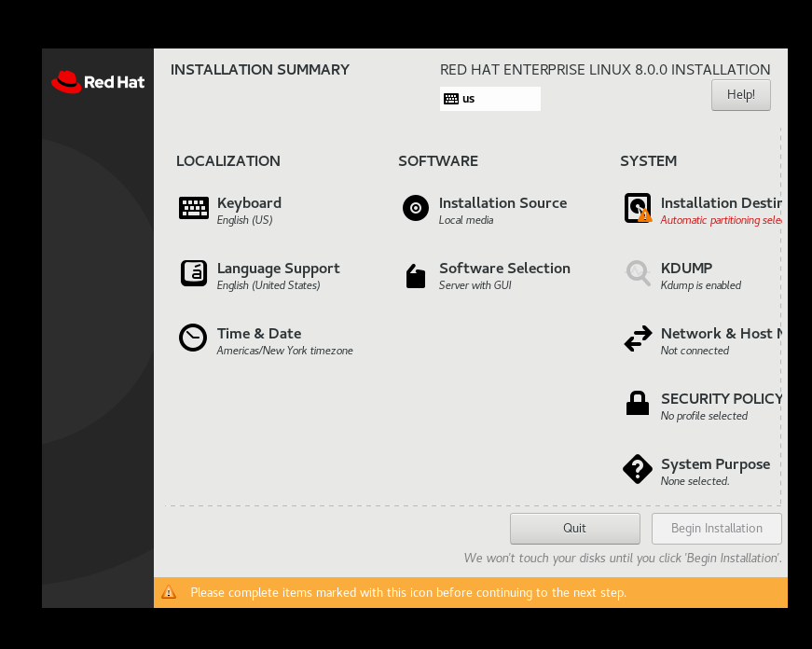Click the Quit button
This screenshot has width=812, height=649.
[x=575, y=529]
